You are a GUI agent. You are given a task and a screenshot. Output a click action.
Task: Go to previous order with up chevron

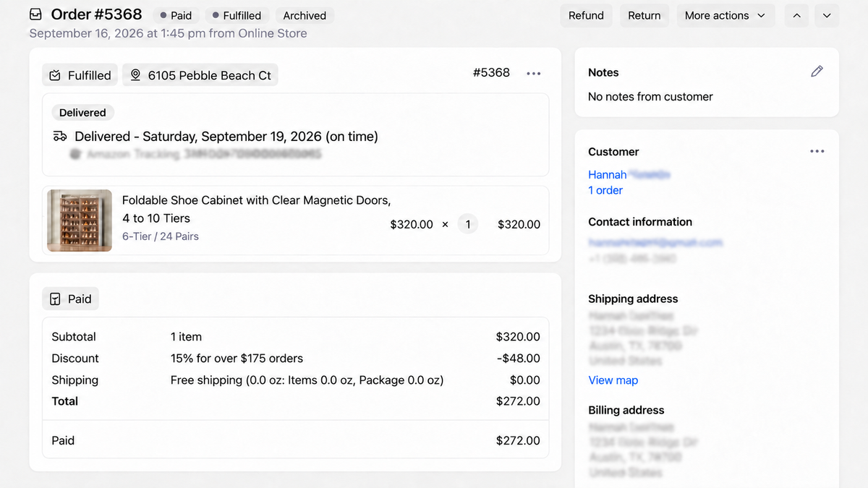tap(796, 15)
